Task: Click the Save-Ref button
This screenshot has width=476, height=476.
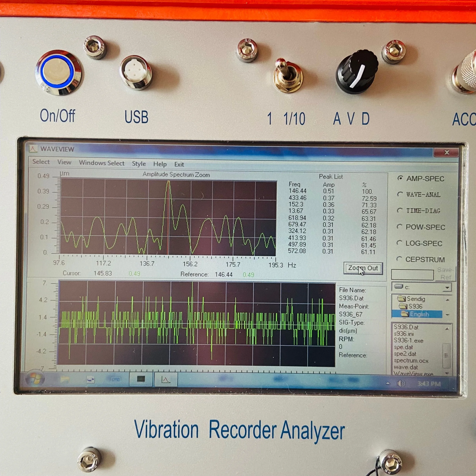Action: coord(445,273)
